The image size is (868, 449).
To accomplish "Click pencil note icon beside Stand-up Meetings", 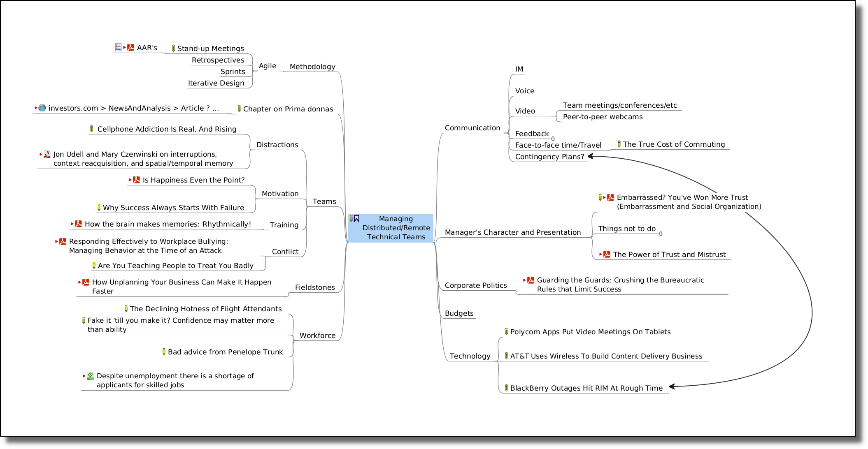I will click(x=173, y=49).
